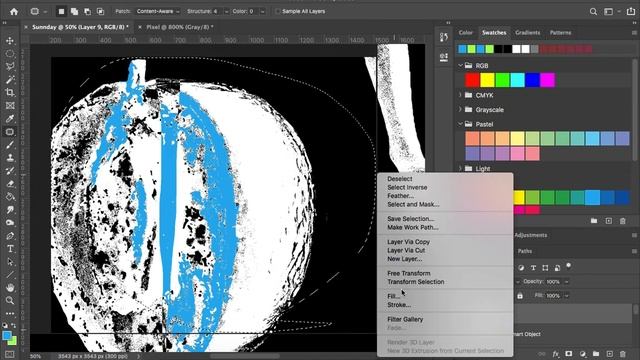Select the Path Selection tool

[10, 262]
